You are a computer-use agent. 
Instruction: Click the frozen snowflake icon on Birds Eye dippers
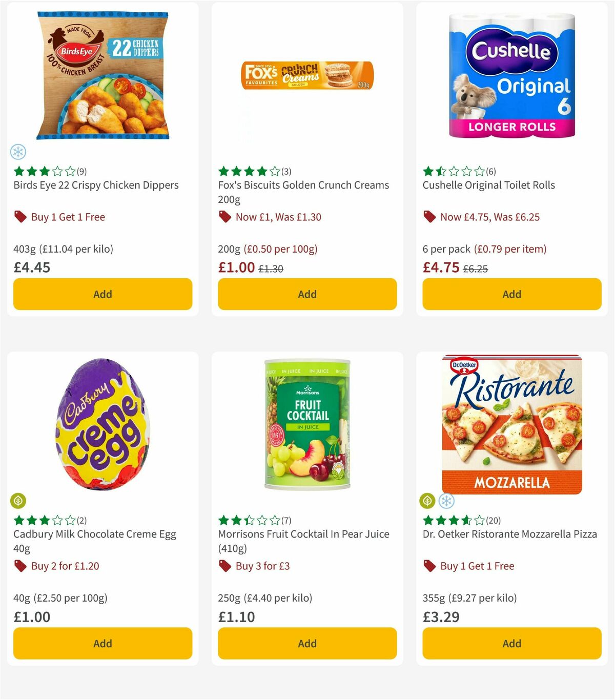(x=18, y=152)
